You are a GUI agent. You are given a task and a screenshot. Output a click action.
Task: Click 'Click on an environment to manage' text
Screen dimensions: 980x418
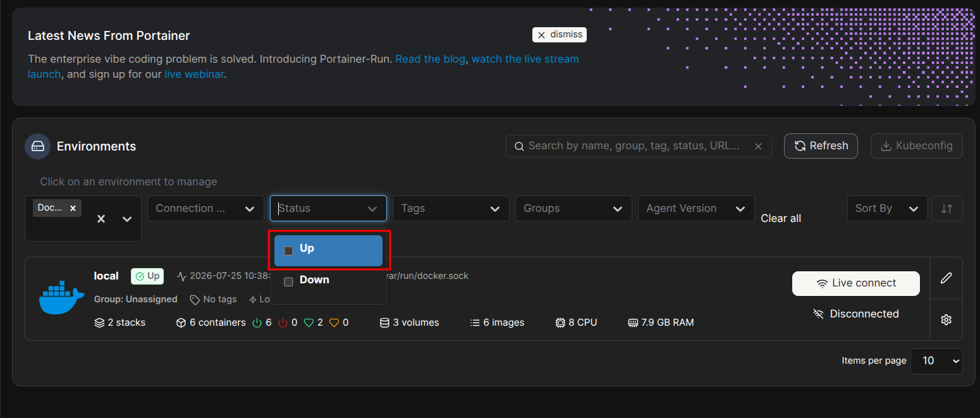pyautogui.click(x=128, y=181)
